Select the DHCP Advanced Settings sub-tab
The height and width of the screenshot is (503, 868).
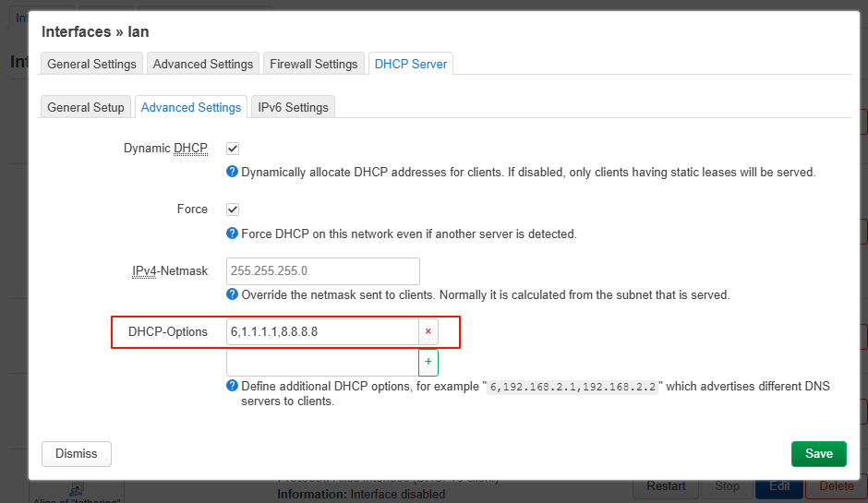(x=191, y=107)
